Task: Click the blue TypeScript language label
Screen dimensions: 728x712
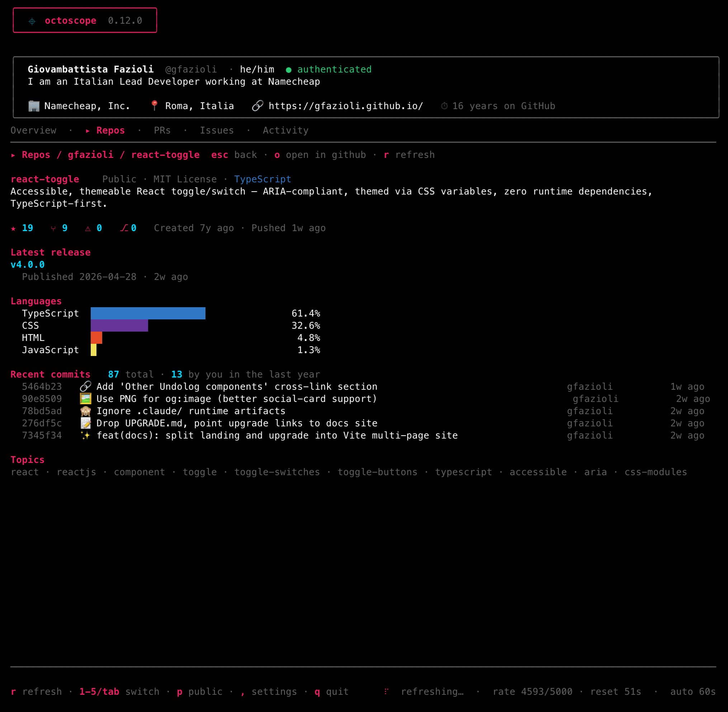Action: pos(263,179)
